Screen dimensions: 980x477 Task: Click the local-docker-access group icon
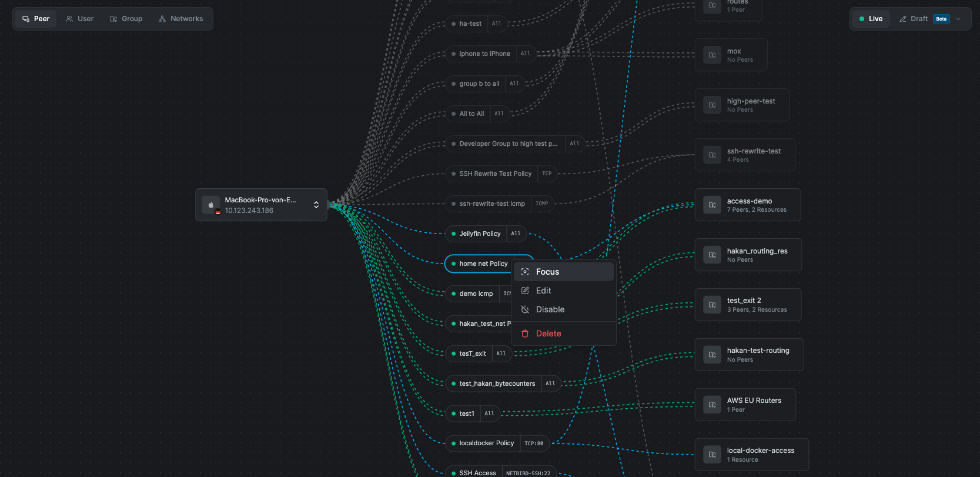point(712,455)
